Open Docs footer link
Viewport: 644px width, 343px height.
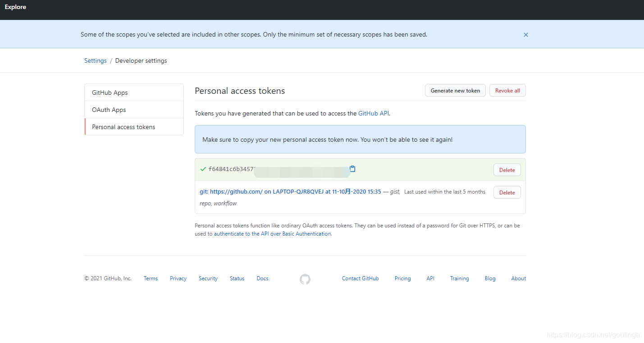(x=262, y=278)
